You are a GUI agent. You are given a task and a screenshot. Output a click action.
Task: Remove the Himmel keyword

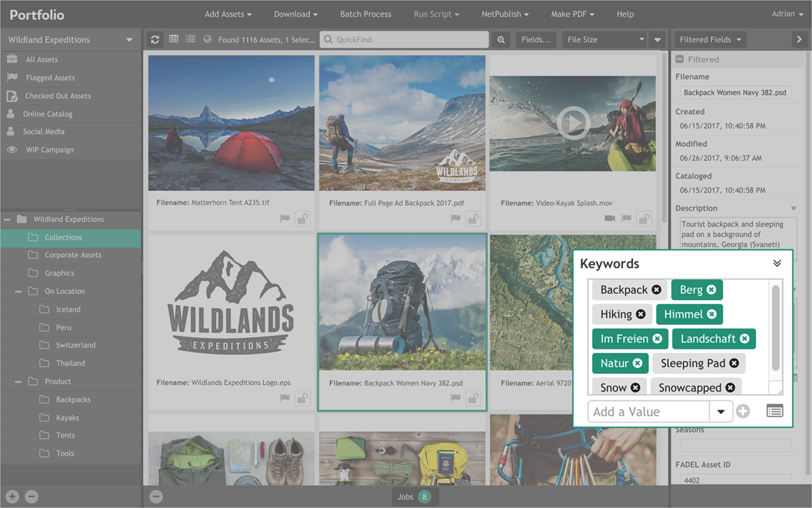click(712, 314)
